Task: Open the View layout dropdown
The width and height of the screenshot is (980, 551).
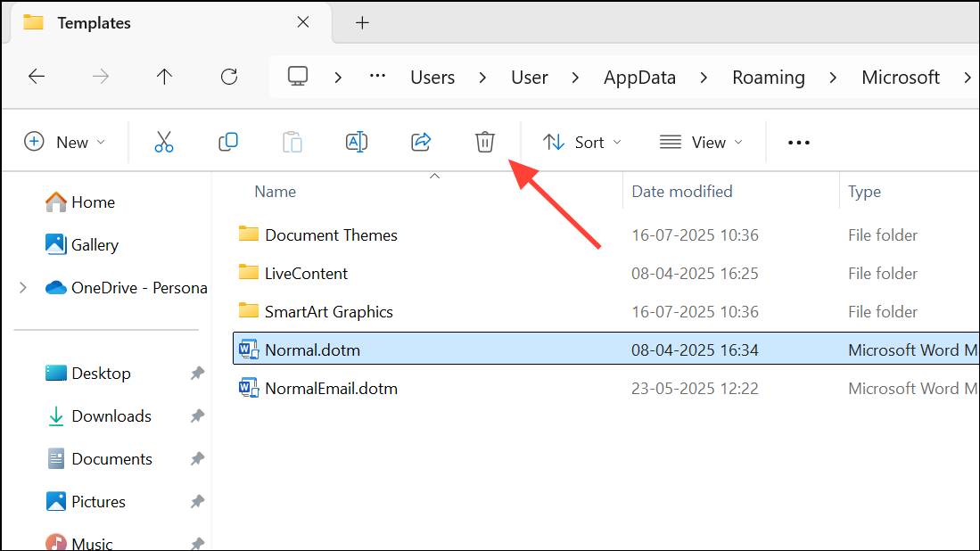Action: 701,142
